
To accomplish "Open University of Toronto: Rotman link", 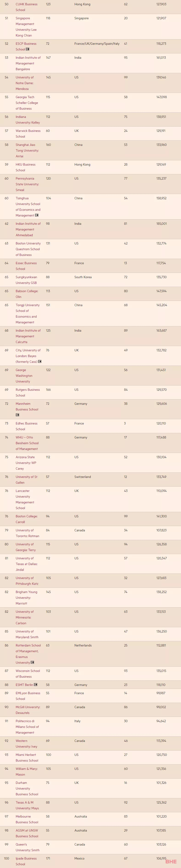I will point(27,533).
